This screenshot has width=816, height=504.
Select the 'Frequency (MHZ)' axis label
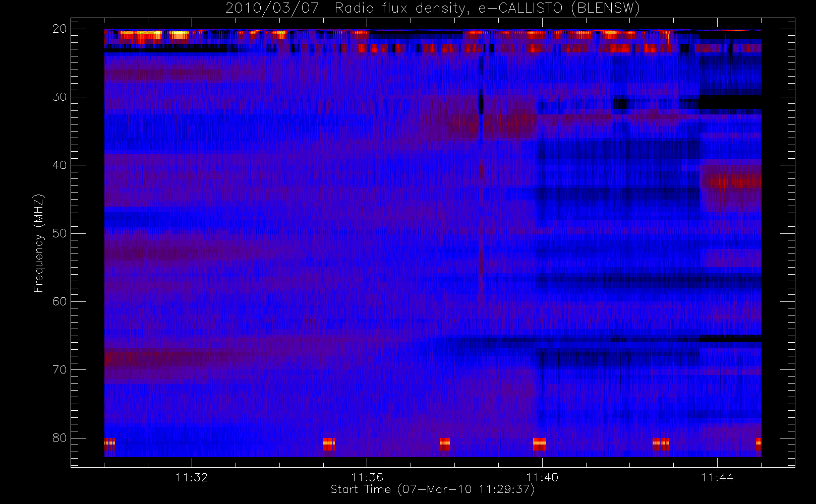tap(38, 243)
